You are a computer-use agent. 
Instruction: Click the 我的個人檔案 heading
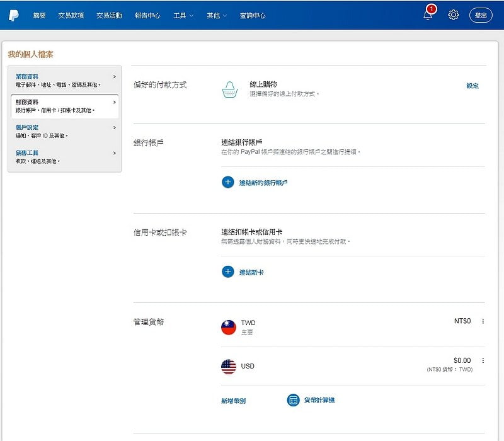point(30,54)
